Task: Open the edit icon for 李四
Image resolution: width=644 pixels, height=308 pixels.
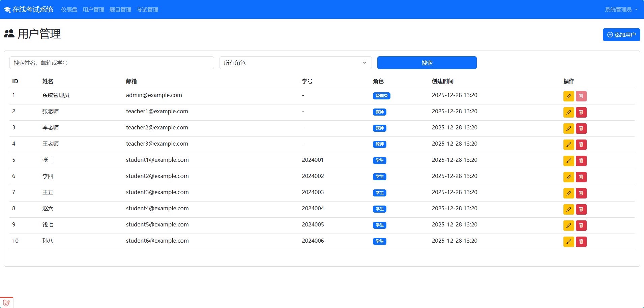Action: pyautogui.click(x=568, y=177)
